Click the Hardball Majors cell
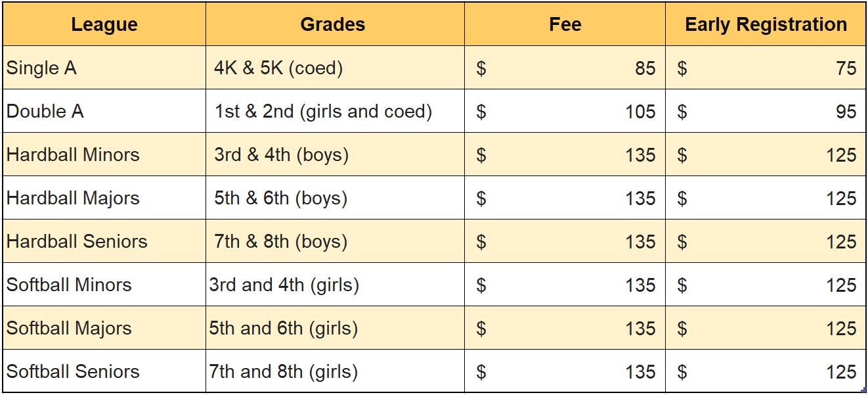This screenshot has height=395, width=868. coord(104,198)
